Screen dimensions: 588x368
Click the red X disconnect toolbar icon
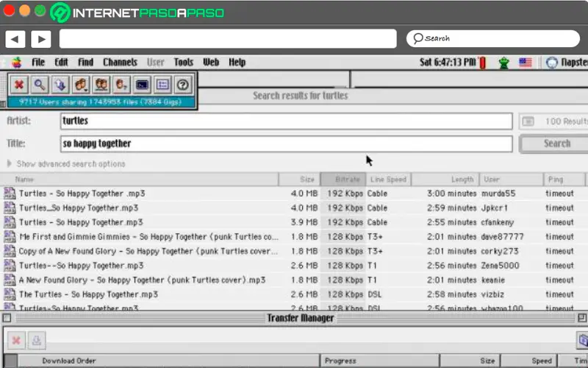19,85
